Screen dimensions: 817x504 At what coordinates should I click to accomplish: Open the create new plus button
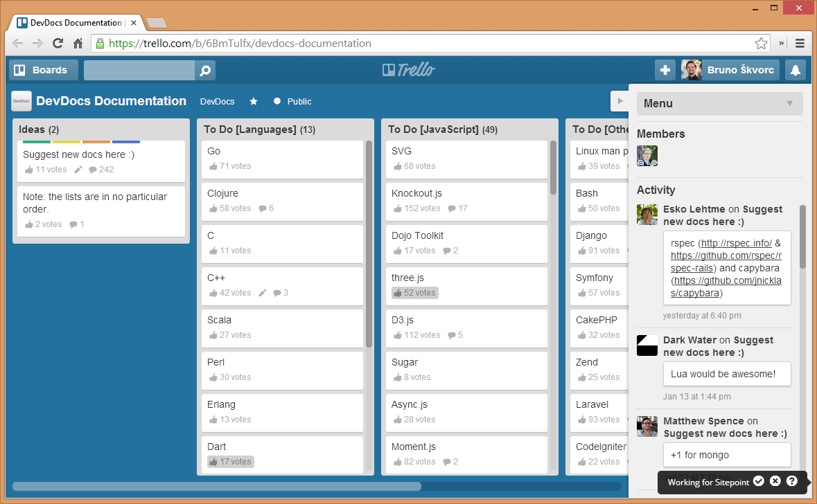point(665,70)
